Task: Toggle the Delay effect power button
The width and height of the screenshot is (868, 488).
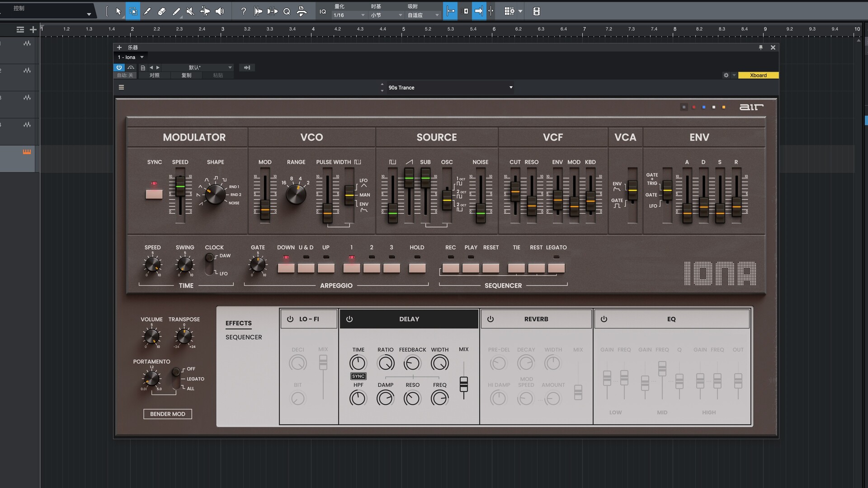Action: coord(349,319)
